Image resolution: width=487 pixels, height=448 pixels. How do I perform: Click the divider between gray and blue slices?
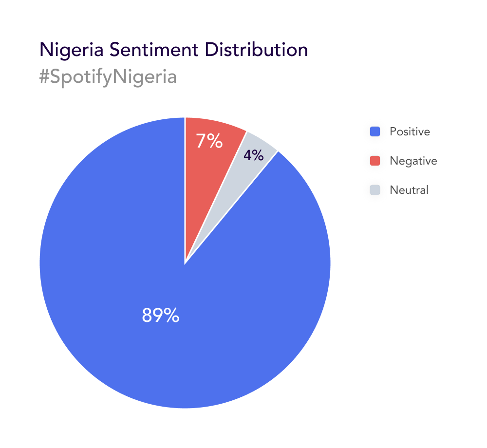(x=231, y=207)
